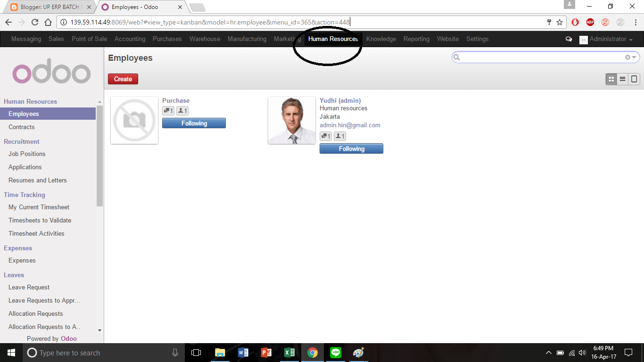Open the conversations chat icon in top bar
The image size is (644, 362).
coord(569,39)
